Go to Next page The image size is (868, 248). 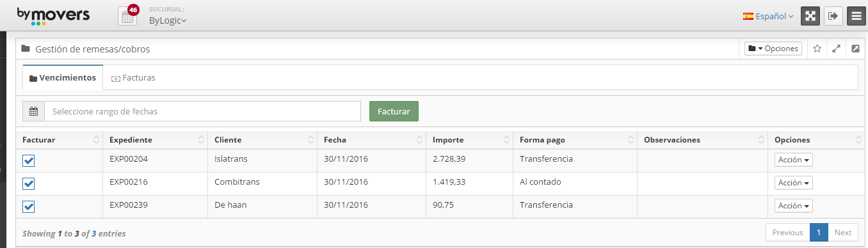843,233
